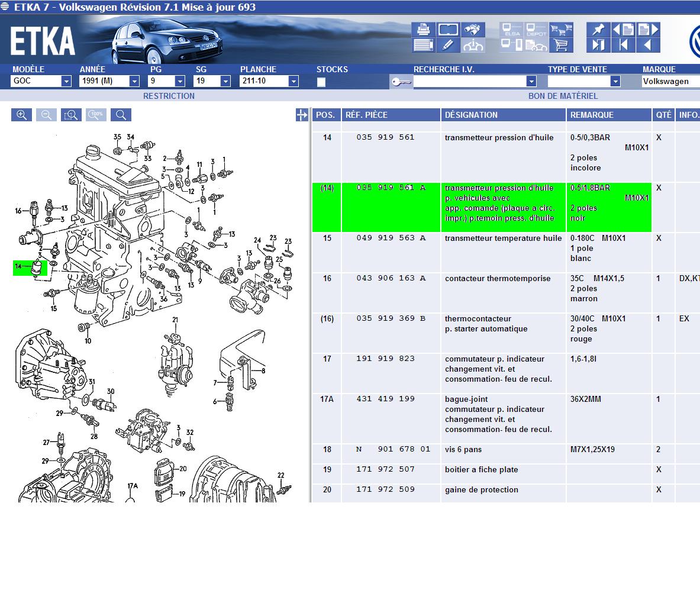The image size is (700, 606).
Task: Open the single shopping cart
Action: [x=561, y=45]
